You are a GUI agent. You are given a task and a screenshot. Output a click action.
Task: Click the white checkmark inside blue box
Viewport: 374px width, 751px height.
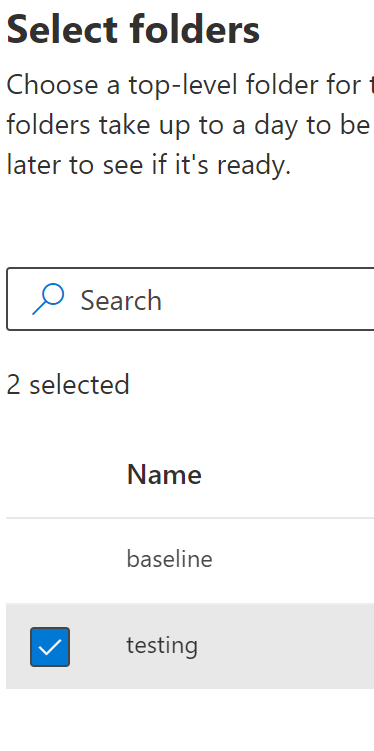pos(50,648)
